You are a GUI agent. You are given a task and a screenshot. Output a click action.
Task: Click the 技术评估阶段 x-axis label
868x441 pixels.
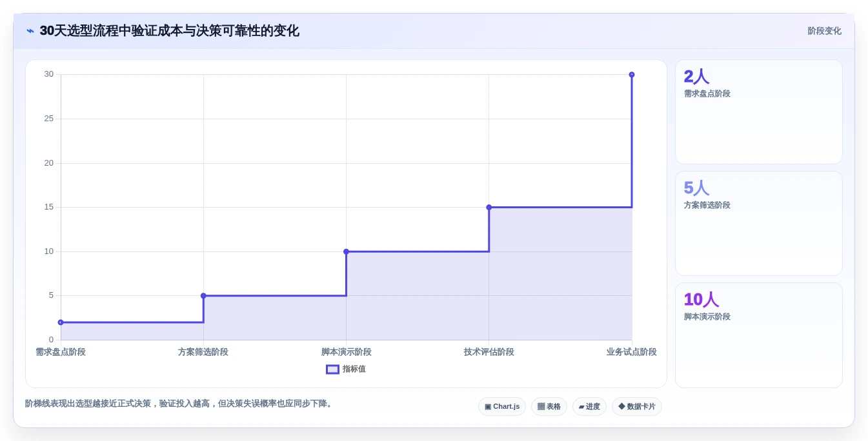[x=489, y=352]
